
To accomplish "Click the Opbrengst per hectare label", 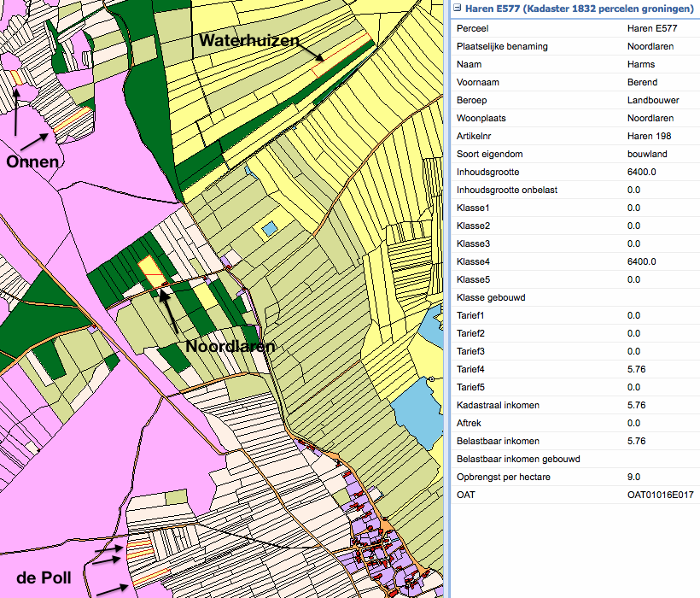I will 501,477.
